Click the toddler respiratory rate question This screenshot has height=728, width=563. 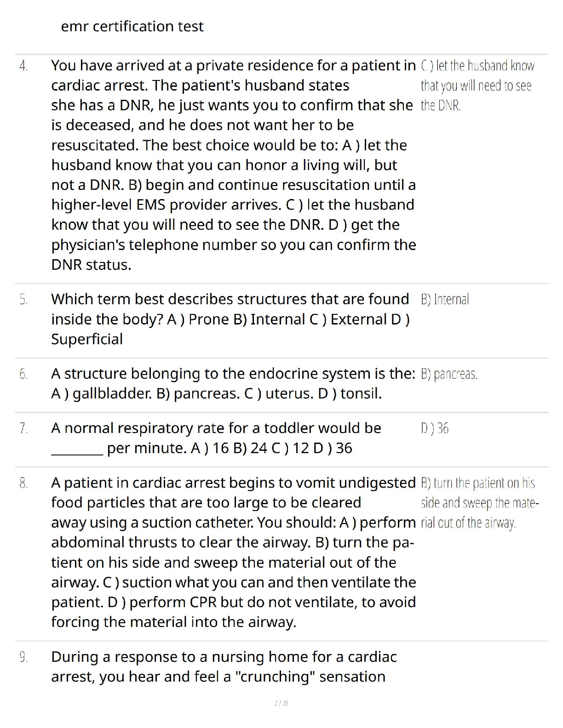(216, 438)
